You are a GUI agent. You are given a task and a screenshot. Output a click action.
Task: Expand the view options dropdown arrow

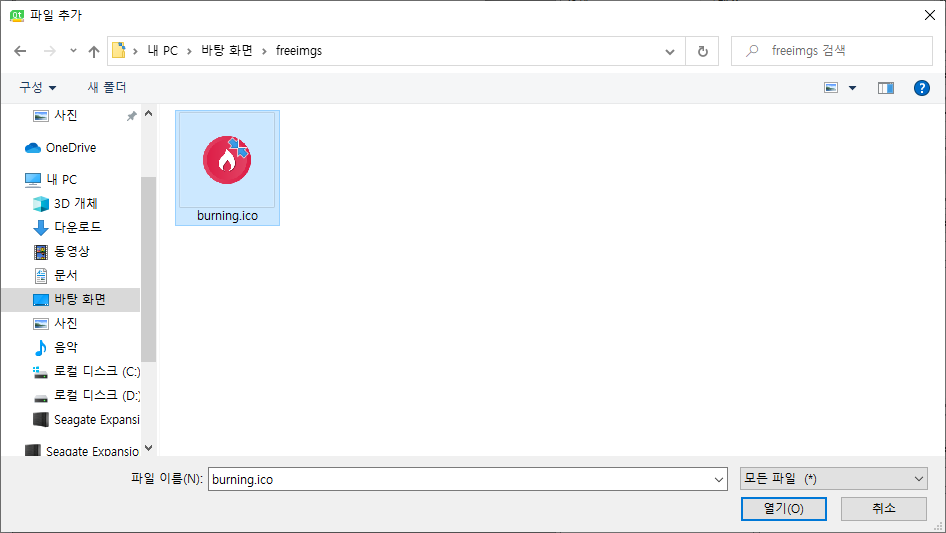(852, 88)
